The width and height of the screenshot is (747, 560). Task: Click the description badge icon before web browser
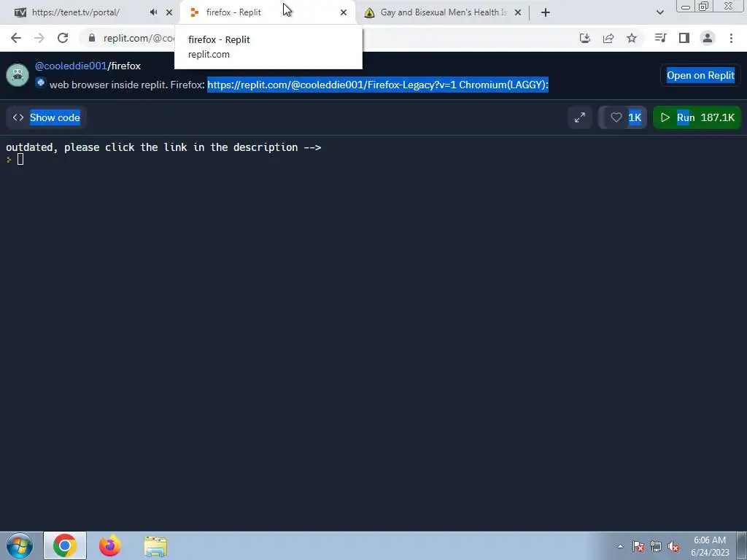[41, 83]
